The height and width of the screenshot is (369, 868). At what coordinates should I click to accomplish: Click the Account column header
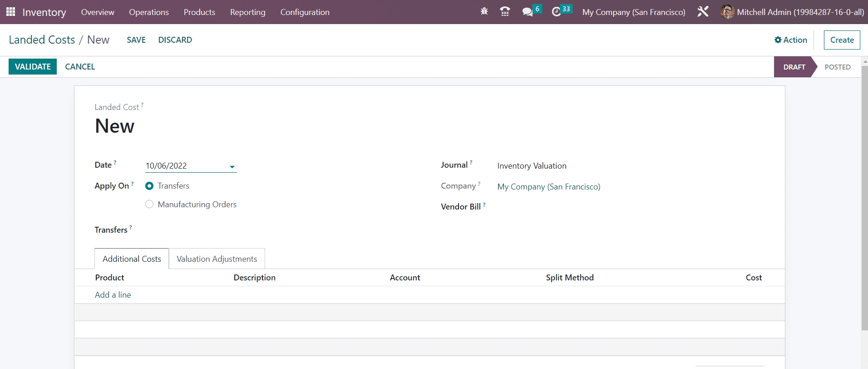(405, 278)
